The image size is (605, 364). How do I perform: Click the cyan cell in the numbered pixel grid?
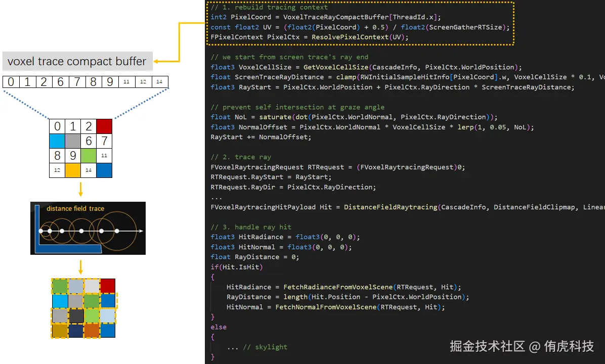click(x=57, y=141)
